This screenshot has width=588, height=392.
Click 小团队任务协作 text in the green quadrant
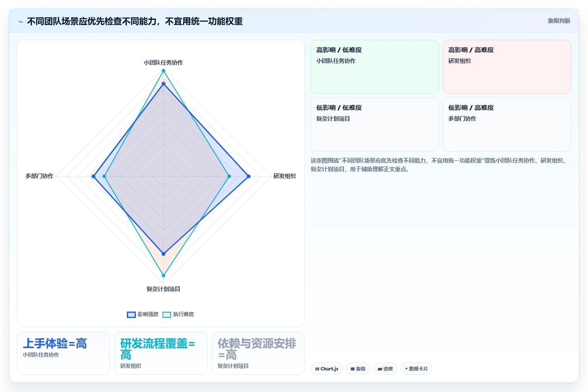(336, 61)
